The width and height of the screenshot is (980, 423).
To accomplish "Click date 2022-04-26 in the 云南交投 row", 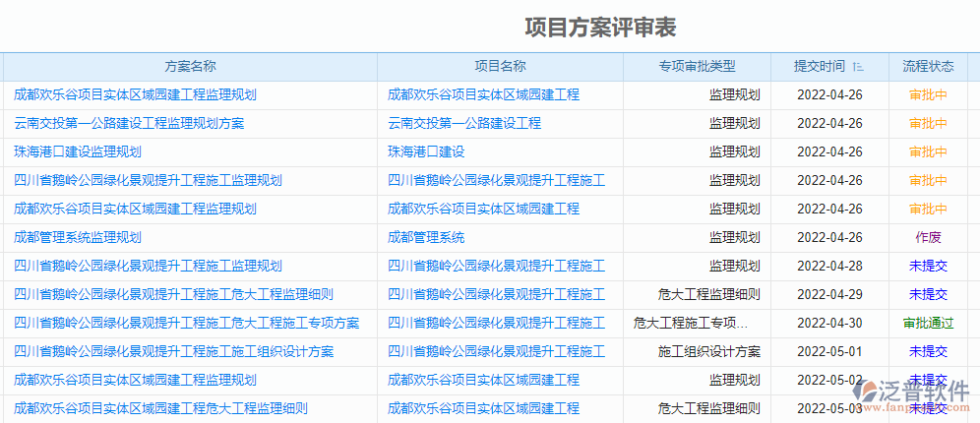I will [x=830, y=124].
